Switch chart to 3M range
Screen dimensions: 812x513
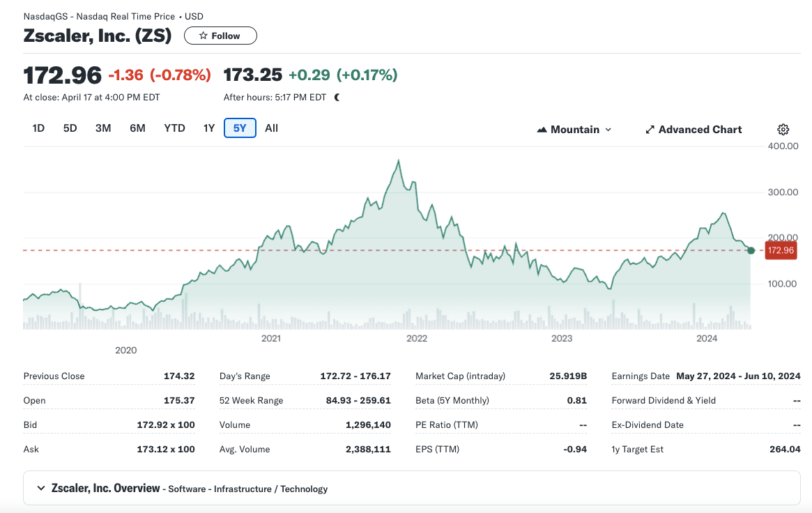click(x=103, y=128)
